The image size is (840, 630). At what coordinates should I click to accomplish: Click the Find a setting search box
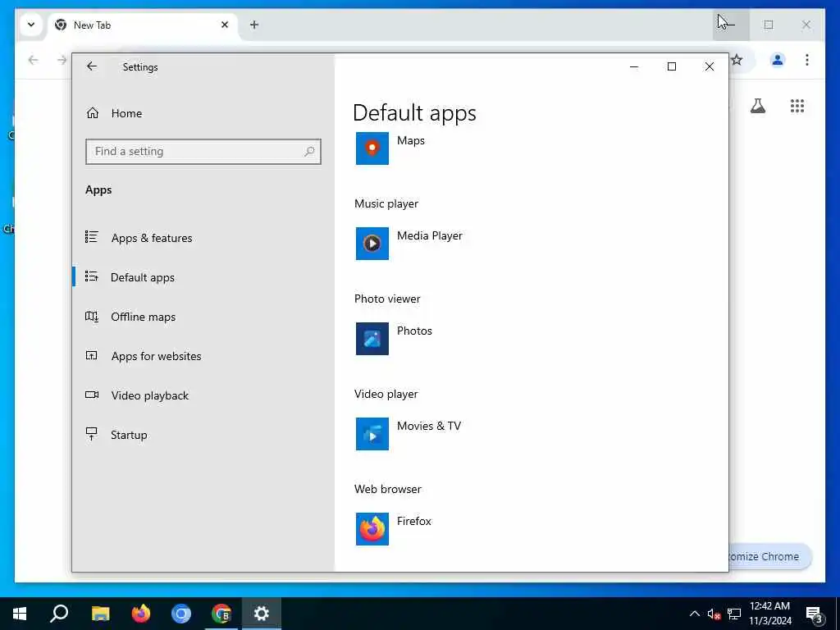[x=203, y=152]
